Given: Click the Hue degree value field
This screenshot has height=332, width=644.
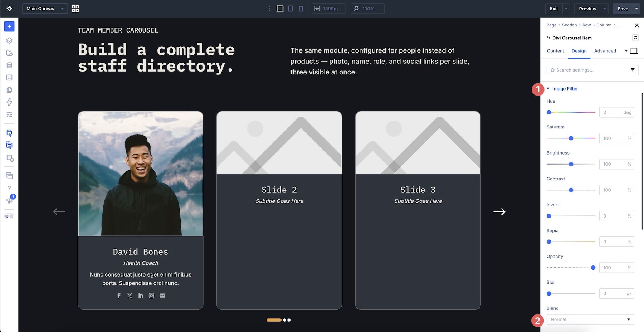Looking at the screenshot, I should tap(616, 112).
